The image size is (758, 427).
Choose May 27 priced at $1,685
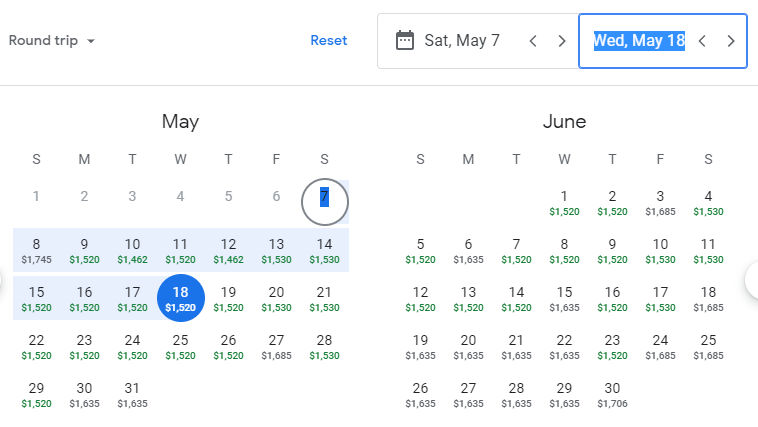tap(276, 346)
